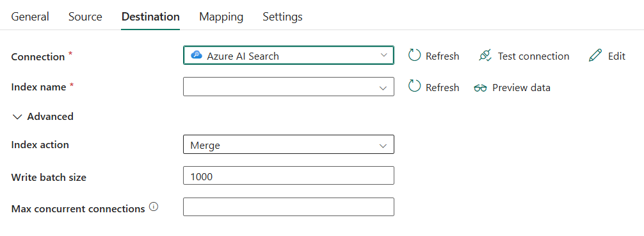Open the Mapping tab

tap(221, 17)
